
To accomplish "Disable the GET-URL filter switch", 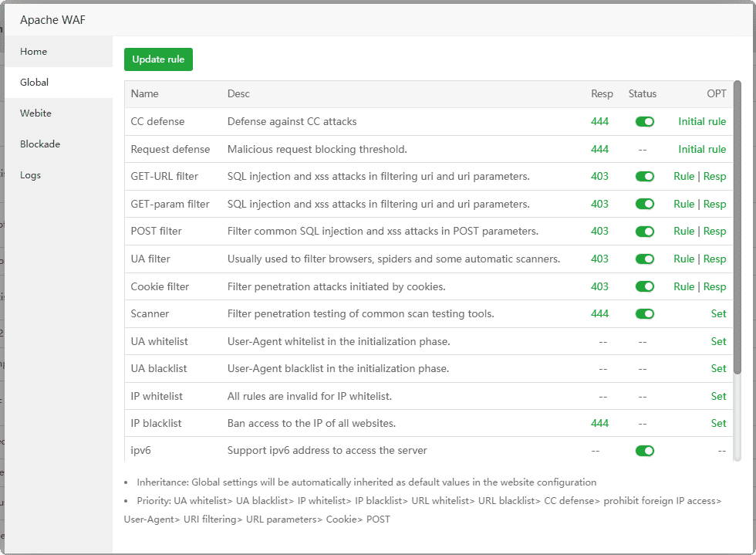I will 644,177.
